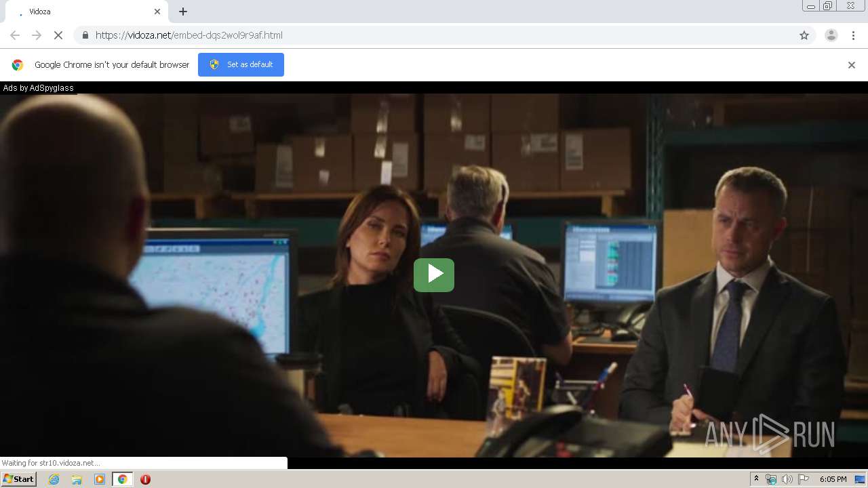Launch Internet Explorer from taskbar
This screenshot has width=868, height=488.
coord(54,479)
